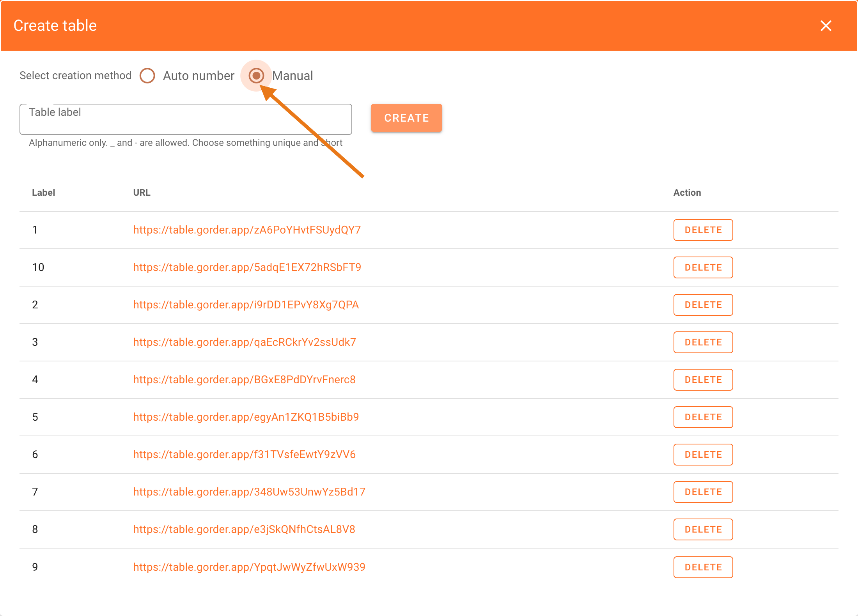Open URL for table label 2
Image resolution: width=858 pixels, height=616 pixels.
click(246, 305)
